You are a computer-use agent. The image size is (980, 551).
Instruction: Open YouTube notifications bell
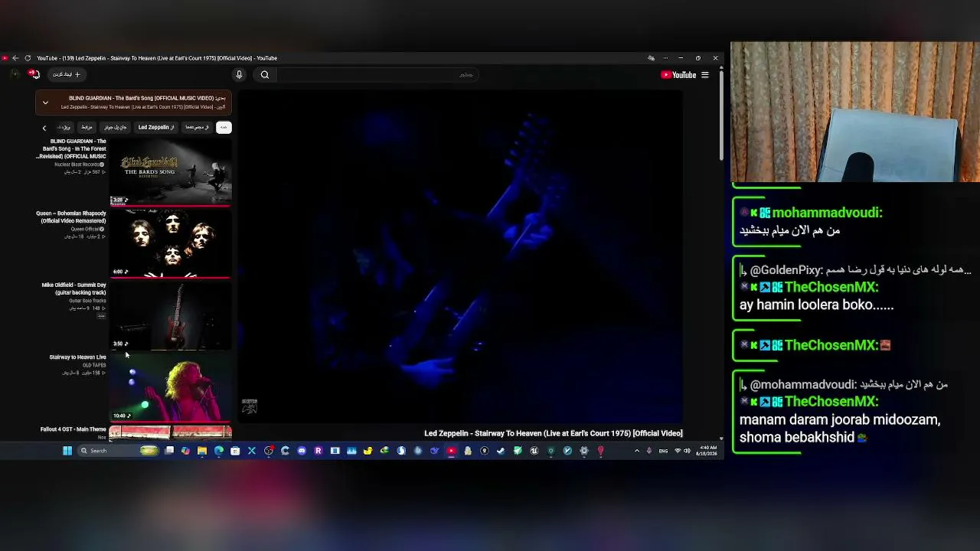[34, 74]
